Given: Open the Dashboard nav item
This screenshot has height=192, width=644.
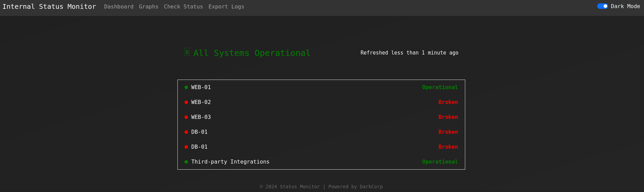Looking at the screenshot, I should point(119,7).
